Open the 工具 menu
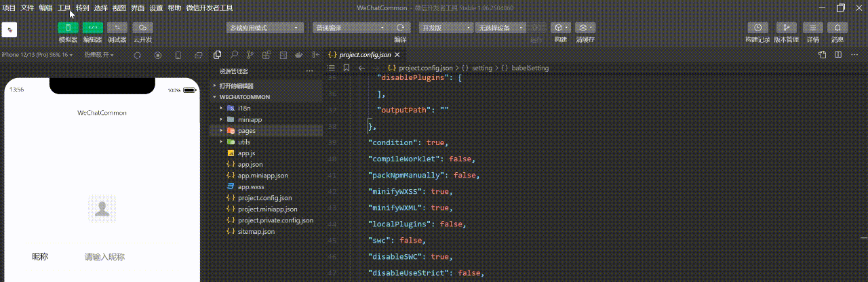The height and width of the screenshot is (282, 868). [64, 7]
